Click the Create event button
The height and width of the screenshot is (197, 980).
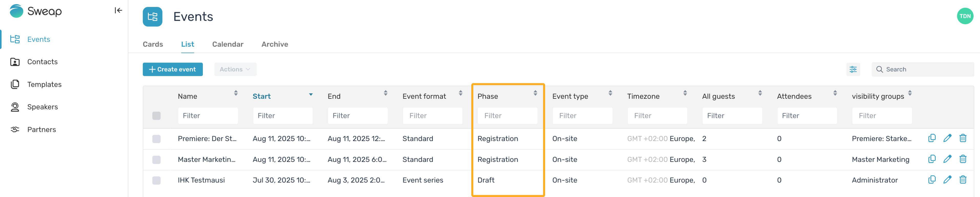[172, 69]
